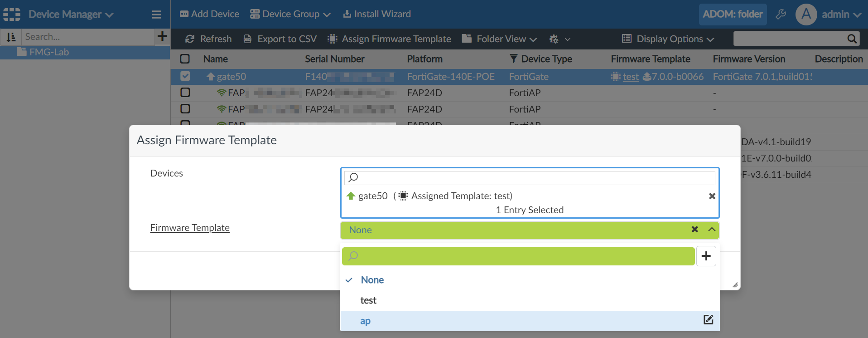Click the Add Device button
Image resolution: width=868 pixels, height=338 pixels.
(209, 14)
